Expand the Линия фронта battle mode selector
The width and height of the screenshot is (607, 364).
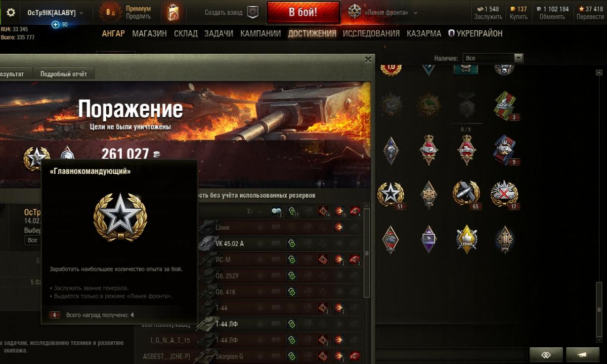tap(383, 13)
